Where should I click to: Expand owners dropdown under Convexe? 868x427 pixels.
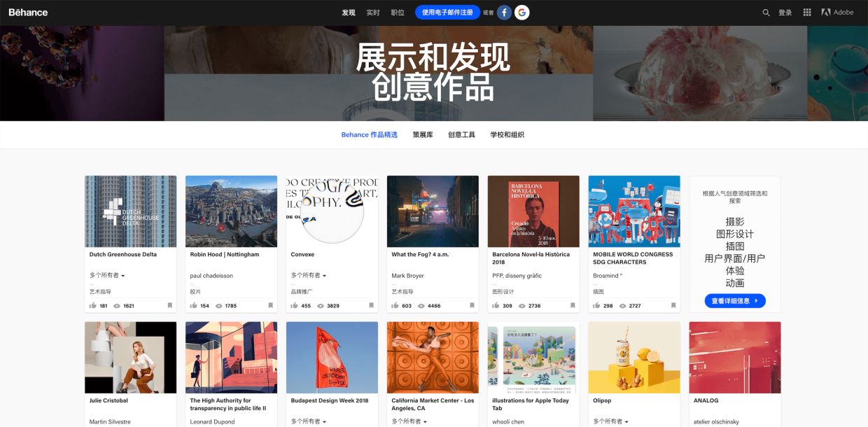(309, 276)
